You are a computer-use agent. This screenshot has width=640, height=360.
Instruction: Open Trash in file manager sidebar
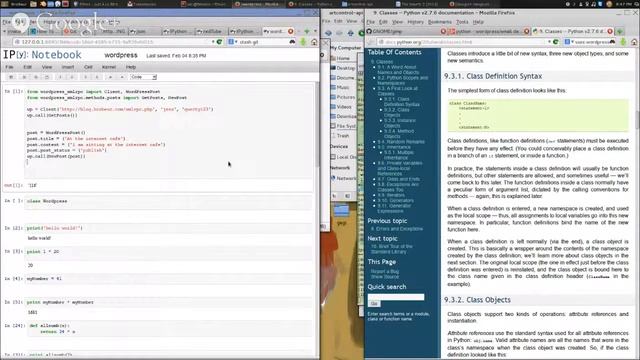(x=343, y=136)
